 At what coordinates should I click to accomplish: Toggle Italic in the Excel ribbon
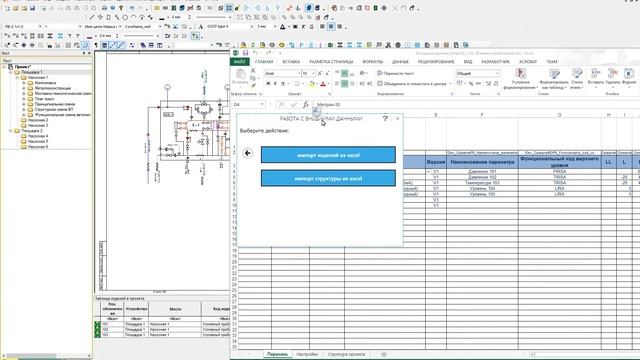click(275, 84)
